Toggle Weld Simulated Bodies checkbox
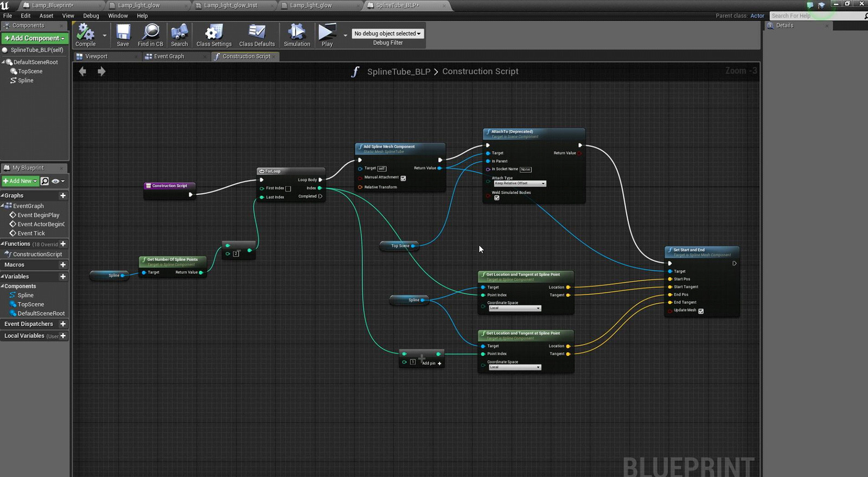 496,198
